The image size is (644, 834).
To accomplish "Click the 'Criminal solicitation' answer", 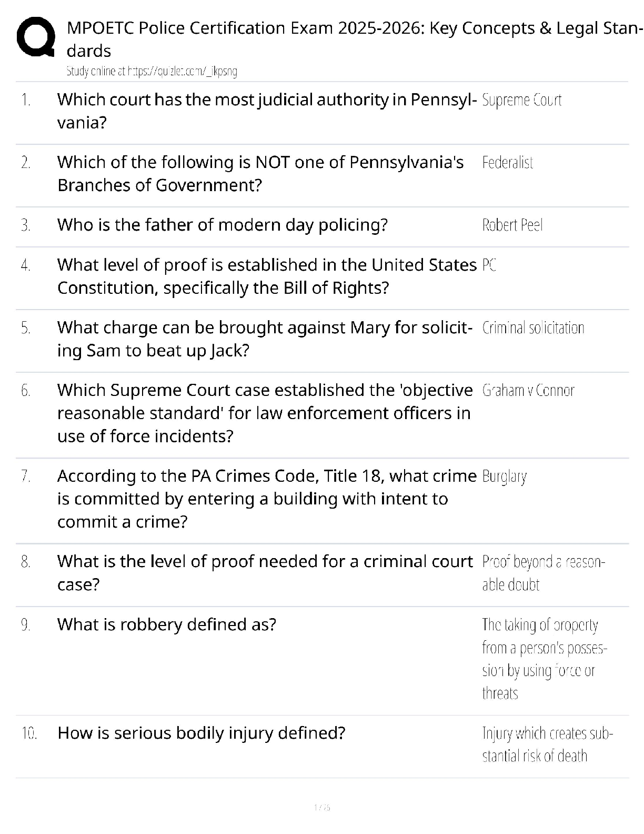I will 533,328.
